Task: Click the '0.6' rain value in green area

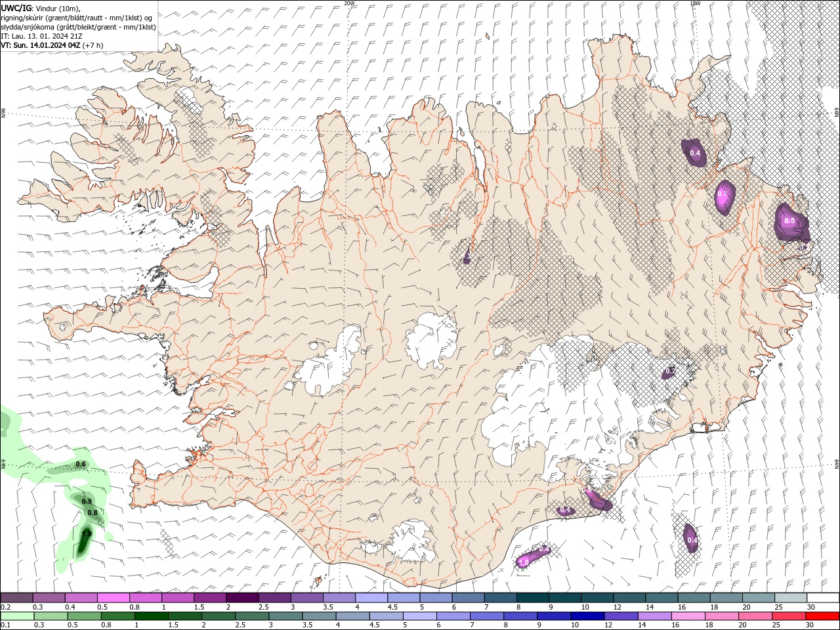Action: point(81,464)
